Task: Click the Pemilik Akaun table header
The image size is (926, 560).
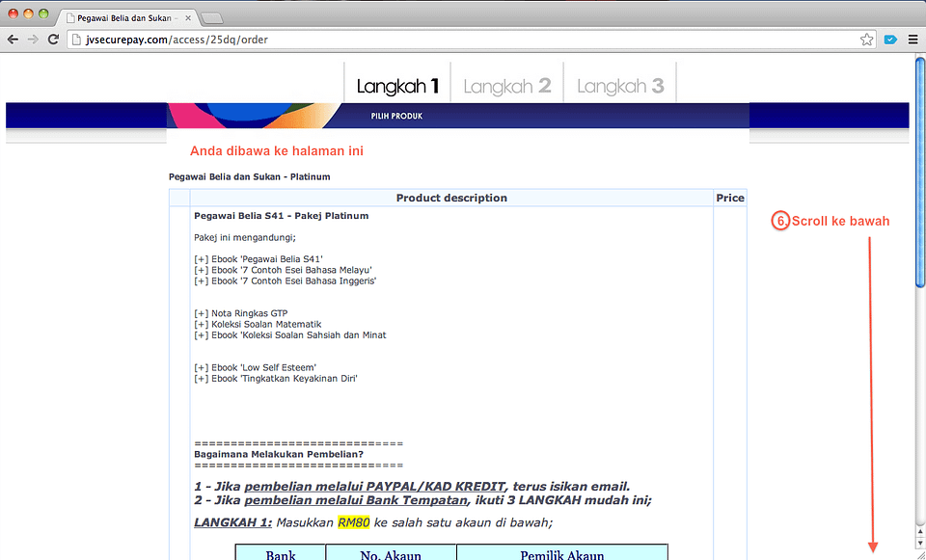Action: tap(562, 554)
